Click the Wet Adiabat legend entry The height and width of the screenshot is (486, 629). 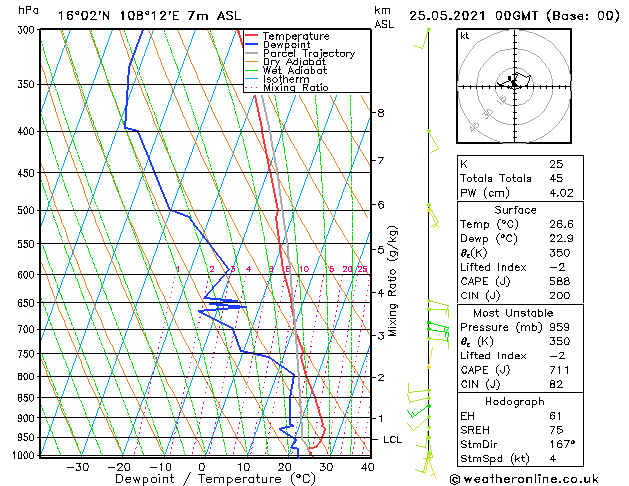pyautogui.click(x=295, y=70)
